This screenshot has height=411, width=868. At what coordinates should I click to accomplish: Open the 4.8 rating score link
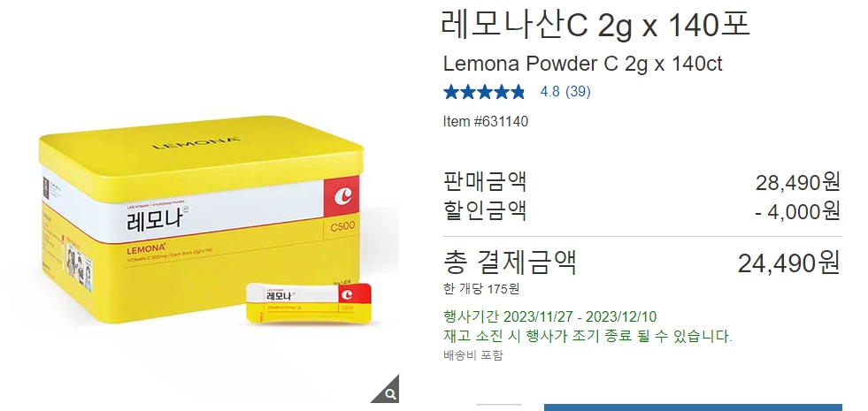549,92
